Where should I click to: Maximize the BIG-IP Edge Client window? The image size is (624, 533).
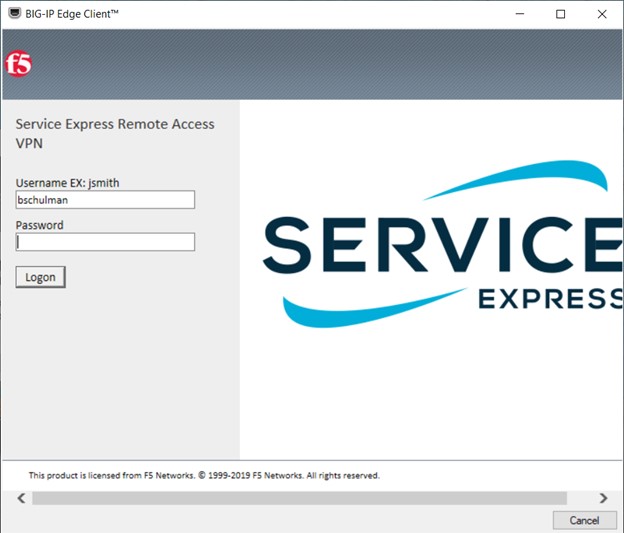[560, 14]
